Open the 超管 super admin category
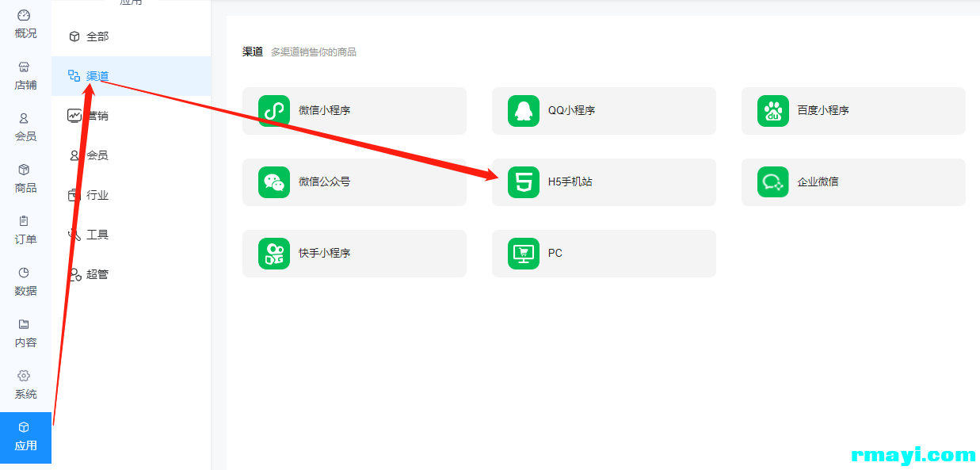This screenshot has height=470, width=980. tap(132, 274)
